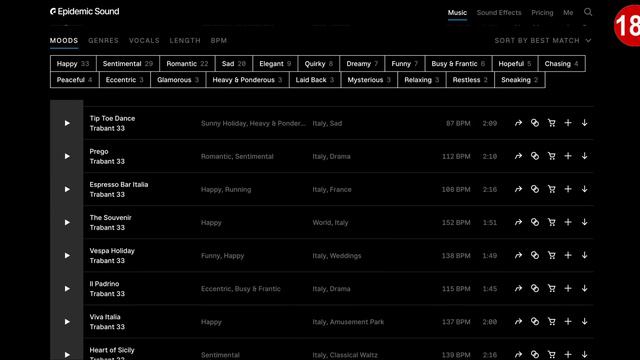Screen dimensions: 640x360
Task: Play Il Padrino track
Action: (67, 289)
